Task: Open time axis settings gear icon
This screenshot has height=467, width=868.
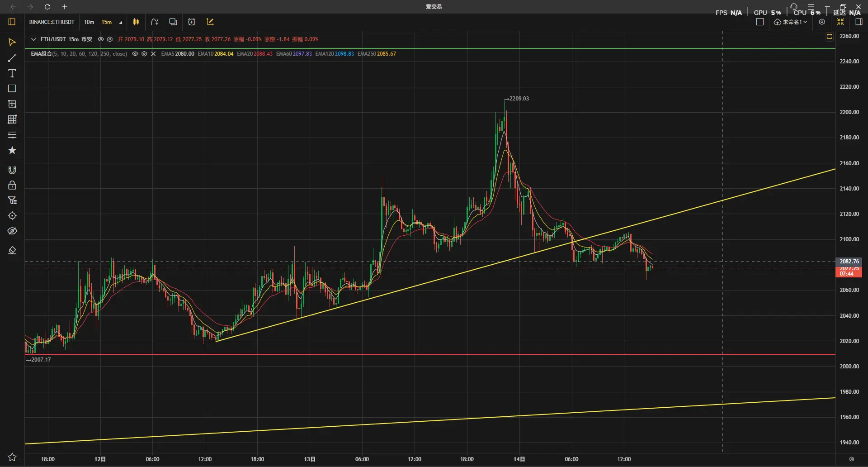Action: click(x=852, y=459)
